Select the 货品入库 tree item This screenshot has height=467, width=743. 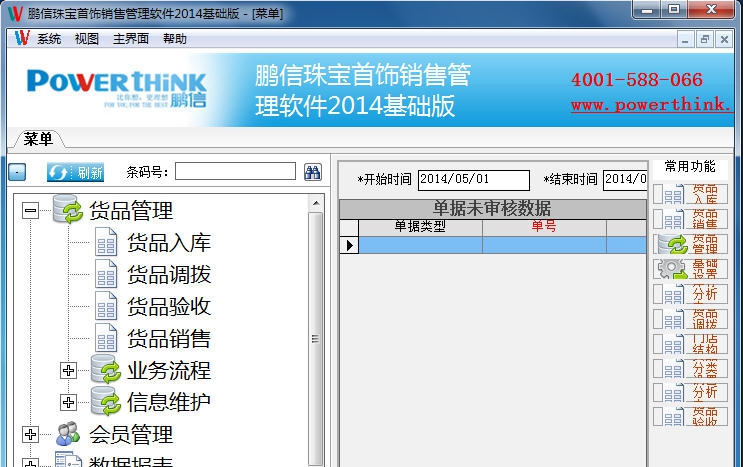point(169,243)
